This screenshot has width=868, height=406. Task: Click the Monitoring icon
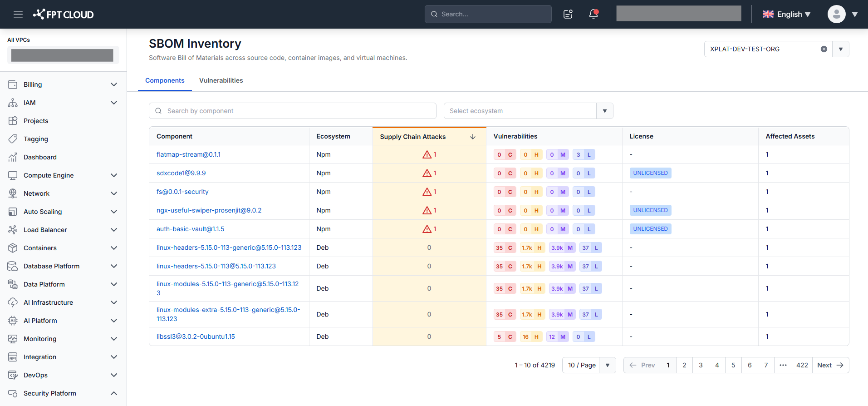point(13,339)
